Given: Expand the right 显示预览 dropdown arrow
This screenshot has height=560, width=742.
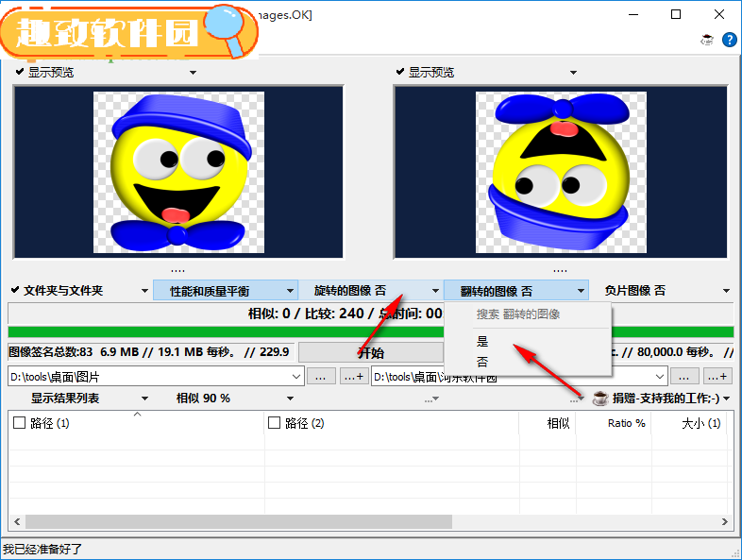Looking at the screenshot, I should tap(574, 73).
